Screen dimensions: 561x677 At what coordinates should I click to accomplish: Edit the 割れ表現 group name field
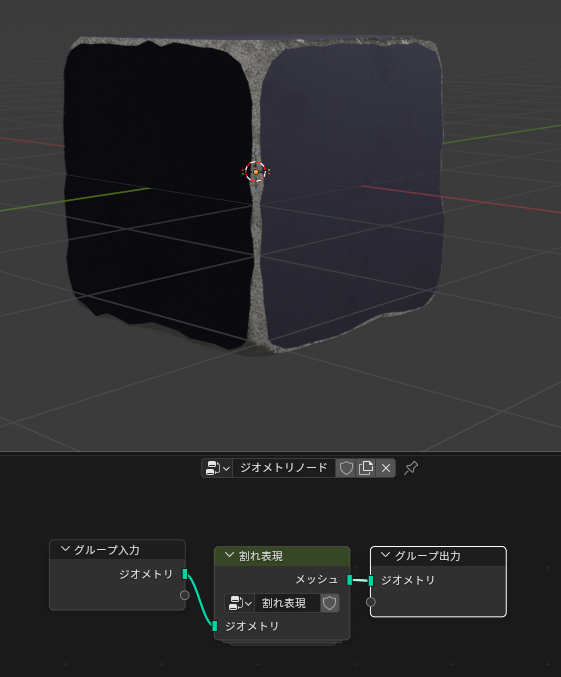[287, 603]
